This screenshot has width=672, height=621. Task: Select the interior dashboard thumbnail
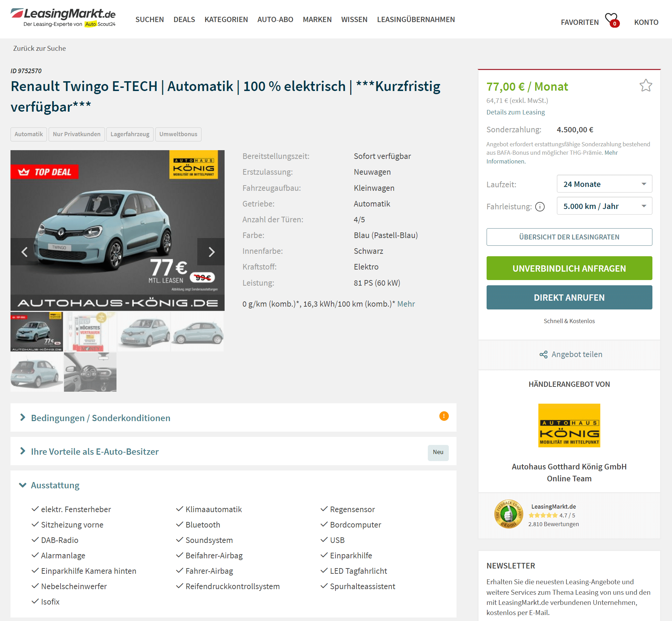click(x=90, y=372)
